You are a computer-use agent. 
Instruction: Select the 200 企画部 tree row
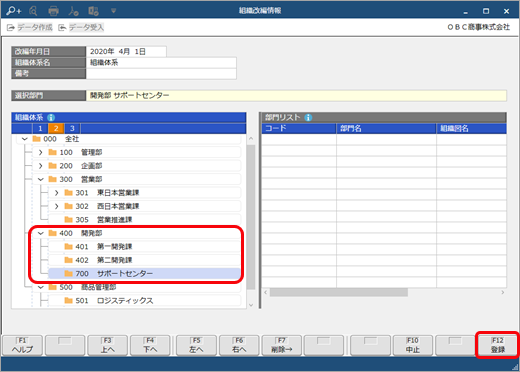pos(137,166)
